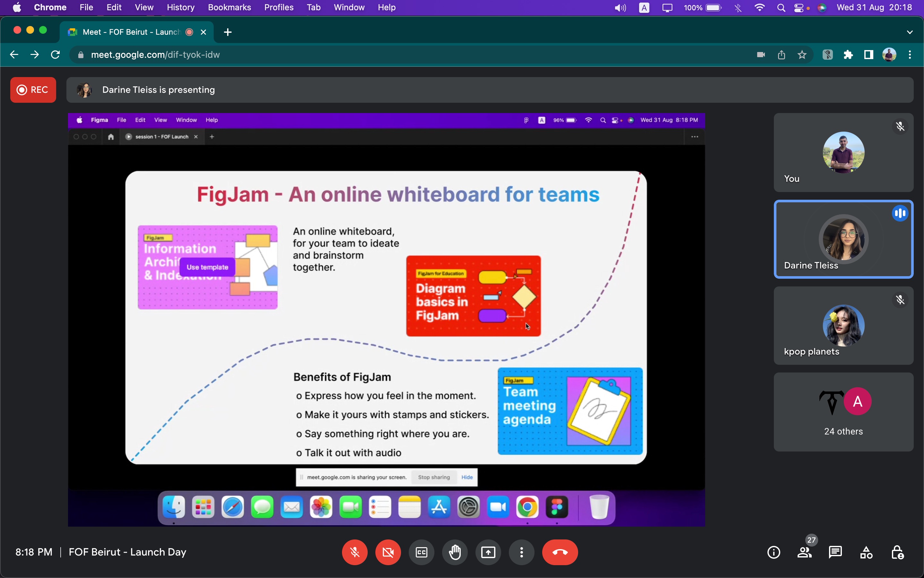Click Use template on Information Architecture card
Viewport: 924px width, 578px height.
pos(207,267)
